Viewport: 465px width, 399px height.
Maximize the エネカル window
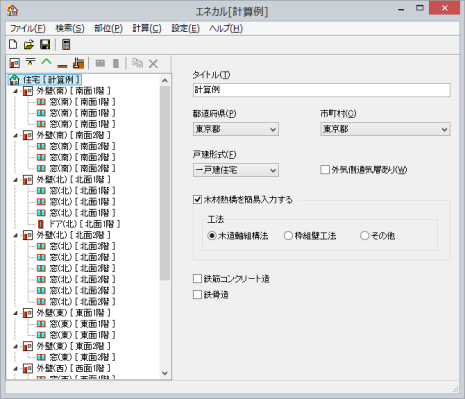[x=420, y=8]
